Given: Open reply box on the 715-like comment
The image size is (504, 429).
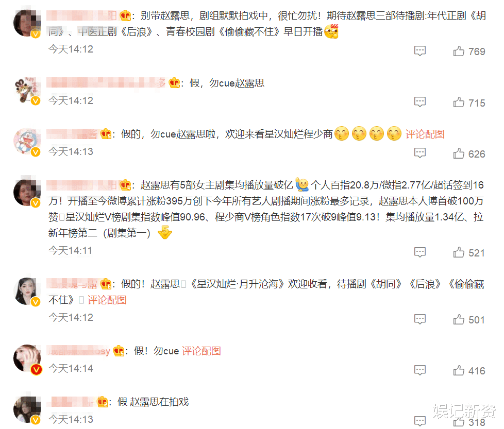Looking at the screenshot, I should (420, 102).
